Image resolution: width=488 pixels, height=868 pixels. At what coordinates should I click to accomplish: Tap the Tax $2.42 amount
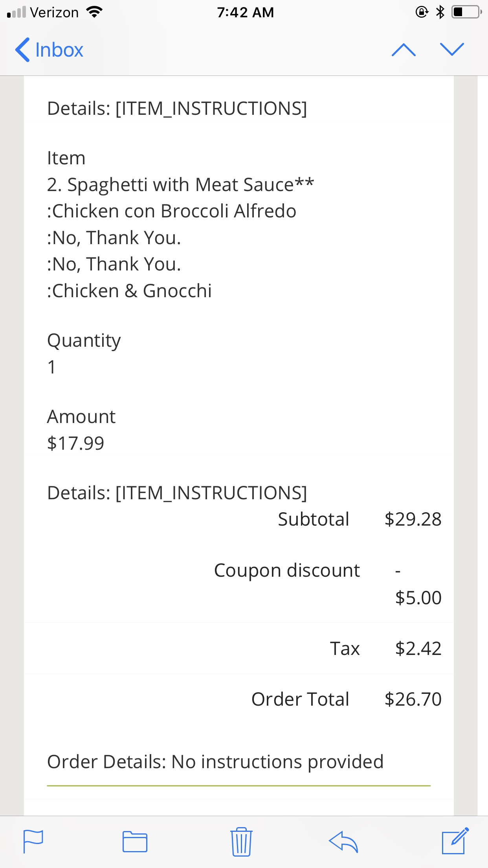pos(418,649)
